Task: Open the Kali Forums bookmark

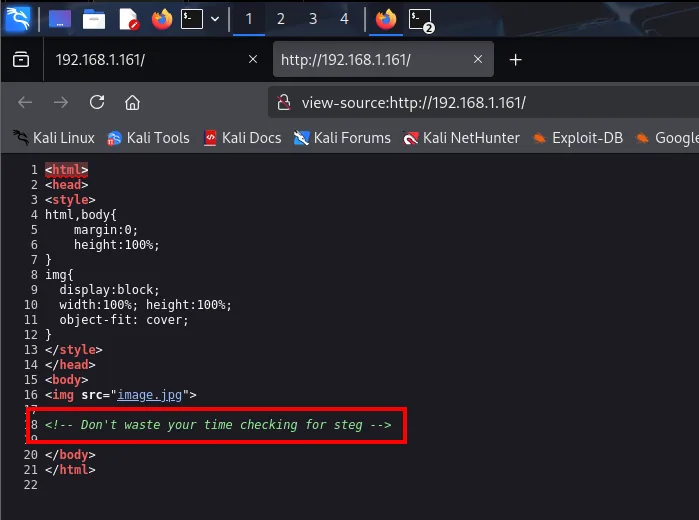Action: (342, 138)
